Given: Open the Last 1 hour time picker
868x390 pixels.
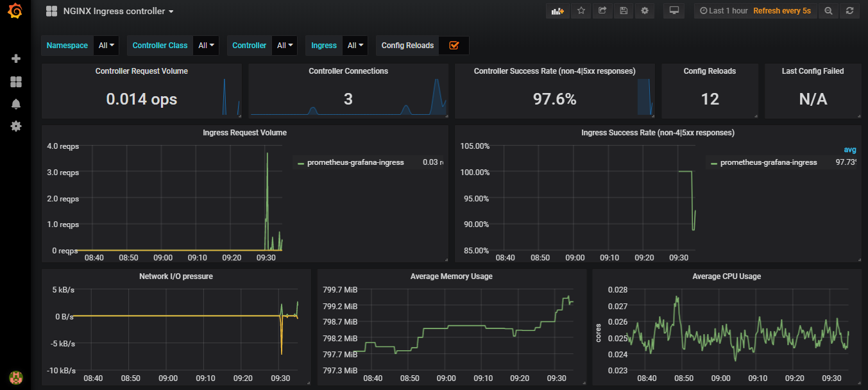Looking at the screenshot, I should point(724,11).
